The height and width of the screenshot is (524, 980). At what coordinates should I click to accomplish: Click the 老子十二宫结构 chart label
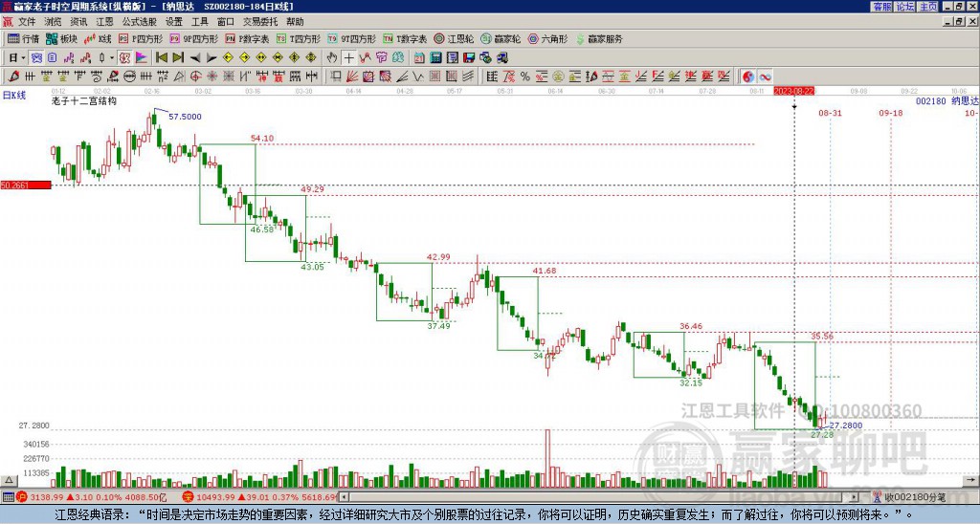point(84,100)
